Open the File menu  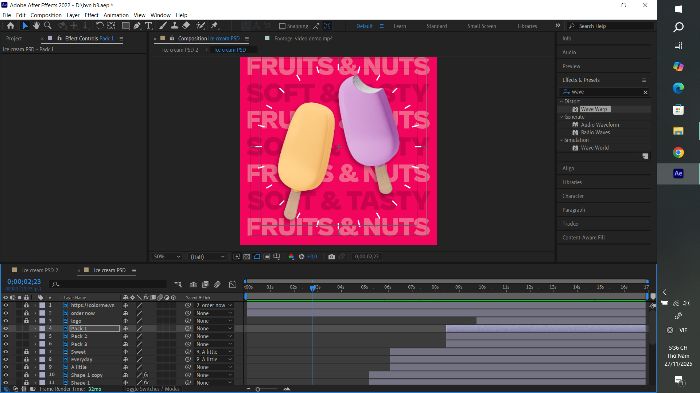(7, 15)
